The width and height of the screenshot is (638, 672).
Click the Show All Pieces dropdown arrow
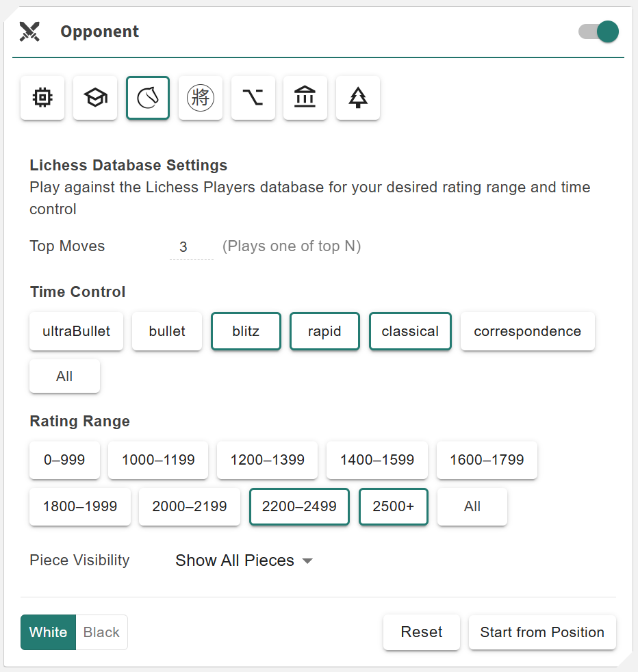307,561
